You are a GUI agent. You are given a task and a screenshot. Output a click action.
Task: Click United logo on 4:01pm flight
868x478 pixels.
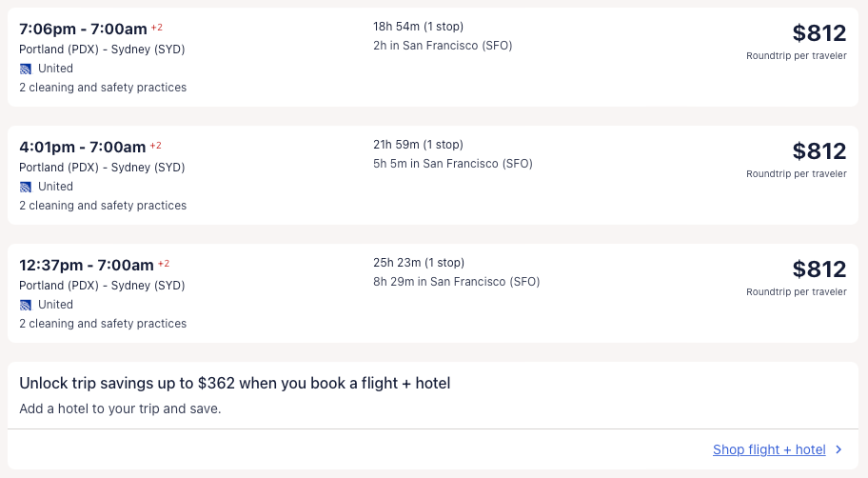point(26,187)
